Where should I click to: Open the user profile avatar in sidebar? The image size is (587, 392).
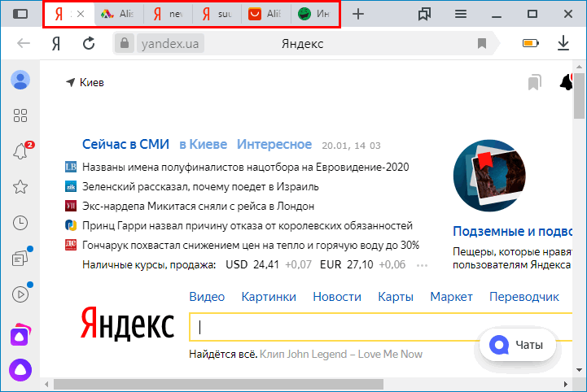click(20, 80)
